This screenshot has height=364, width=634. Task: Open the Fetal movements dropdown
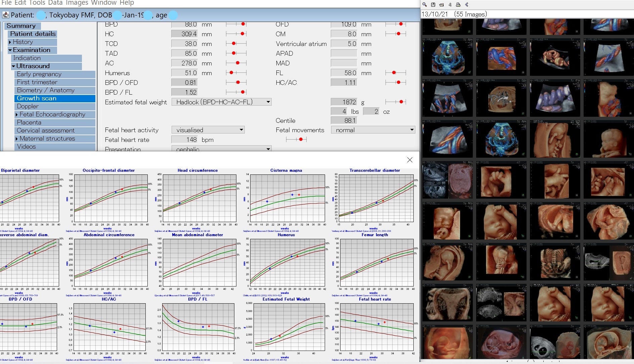point(412,130)
